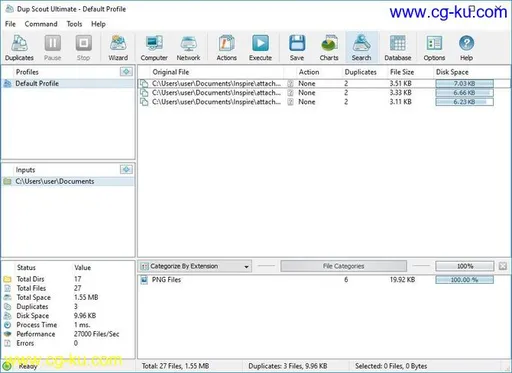Click the add button in Inputs header
512x373 pixels.
coord(126,170)
